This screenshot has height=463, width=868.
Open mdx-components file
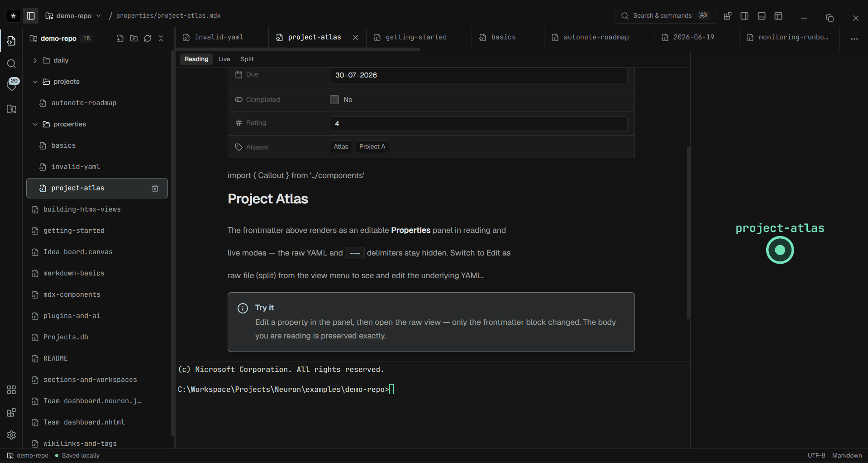(x=97, y=295)
